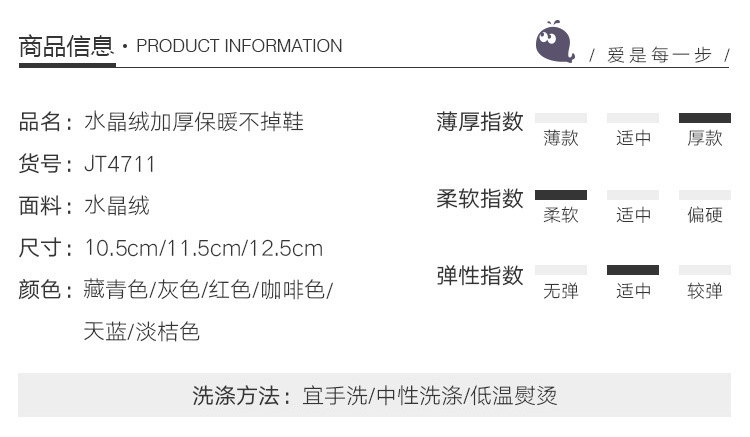Click the 商品信息 heading tab
This screenshot has height=437, width=750.
pos(66,46)
